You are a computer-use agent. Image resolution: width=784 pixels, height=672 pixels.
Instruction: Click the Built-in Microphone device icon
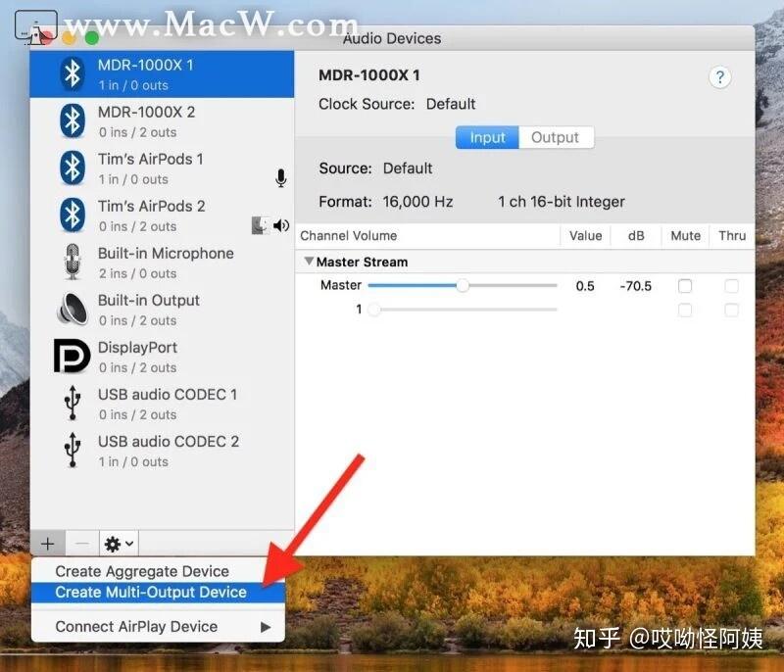click(73, 262)
